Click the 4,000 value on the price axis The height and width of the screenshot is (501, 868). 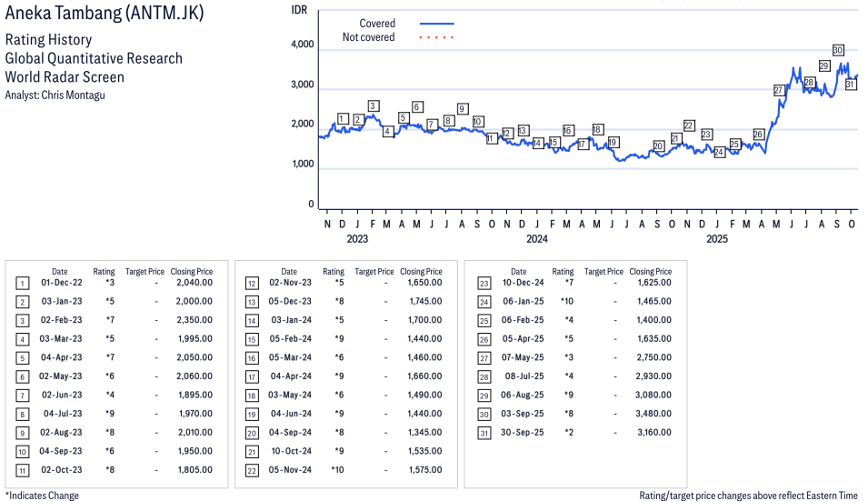302,45
